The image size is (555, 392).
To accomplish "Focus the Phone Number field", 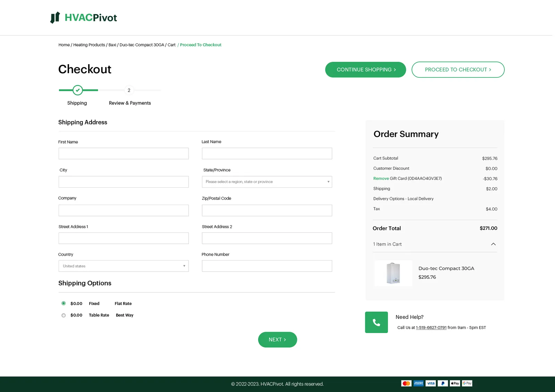I will [267, 266].
